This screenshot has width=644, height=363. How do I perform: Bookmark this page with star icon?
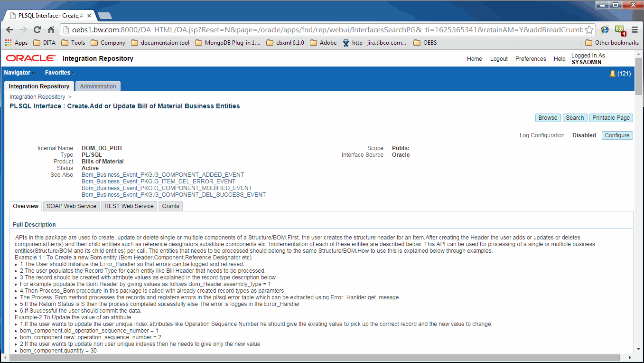coord(589,29)
